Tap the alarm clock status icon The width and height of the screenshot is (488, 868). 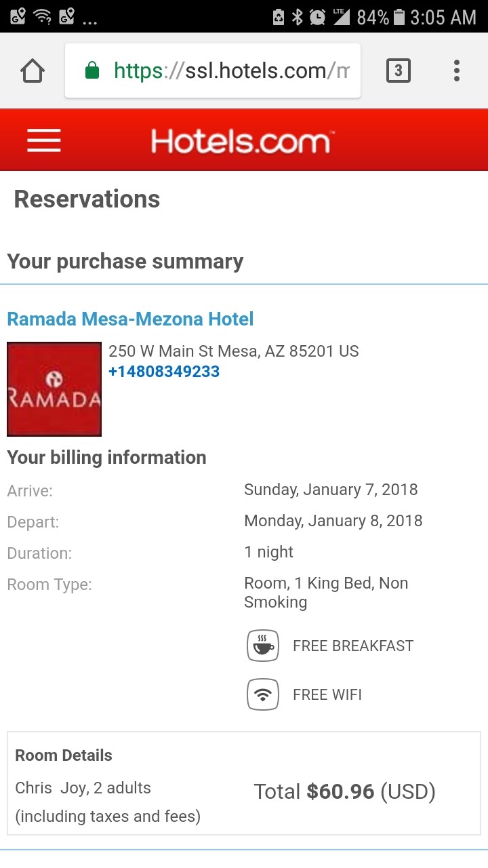click(317, 17)
